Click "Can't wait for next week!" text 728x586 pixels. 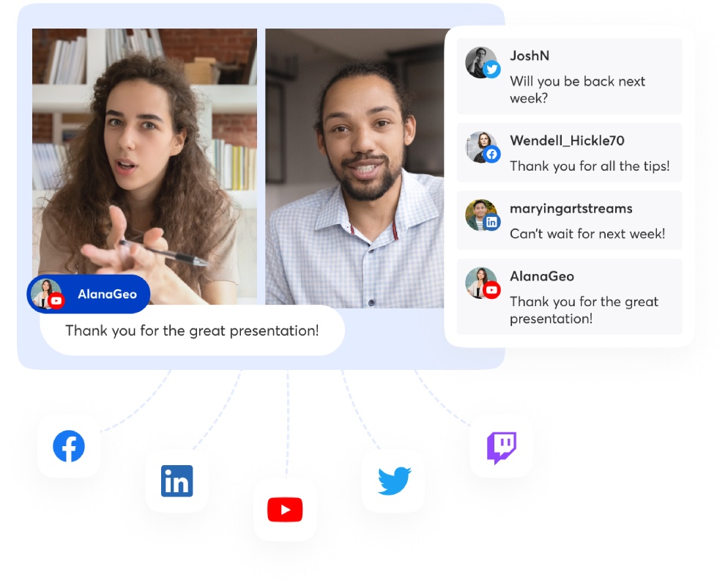[587, 234]
